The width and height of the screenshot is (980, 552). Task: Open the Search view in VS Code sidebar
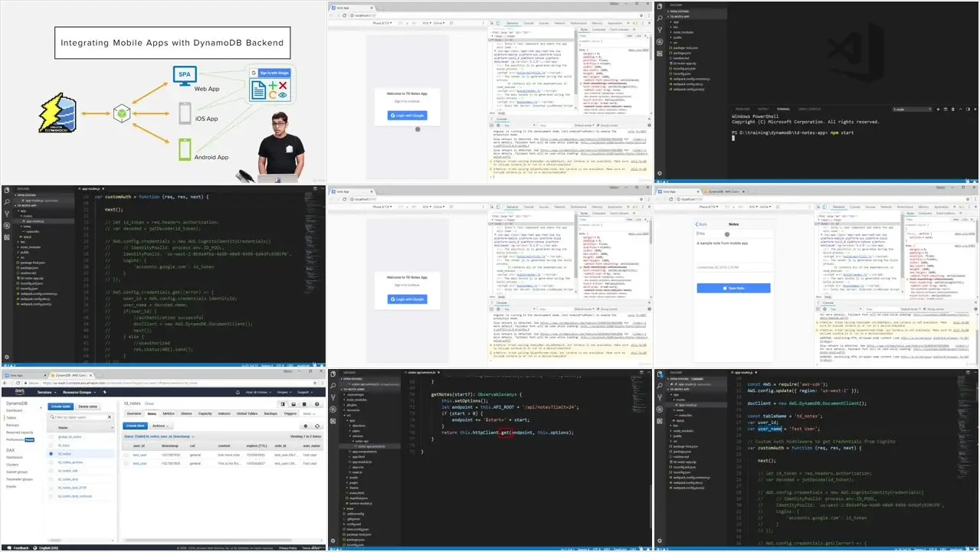[x=6, y=201]
